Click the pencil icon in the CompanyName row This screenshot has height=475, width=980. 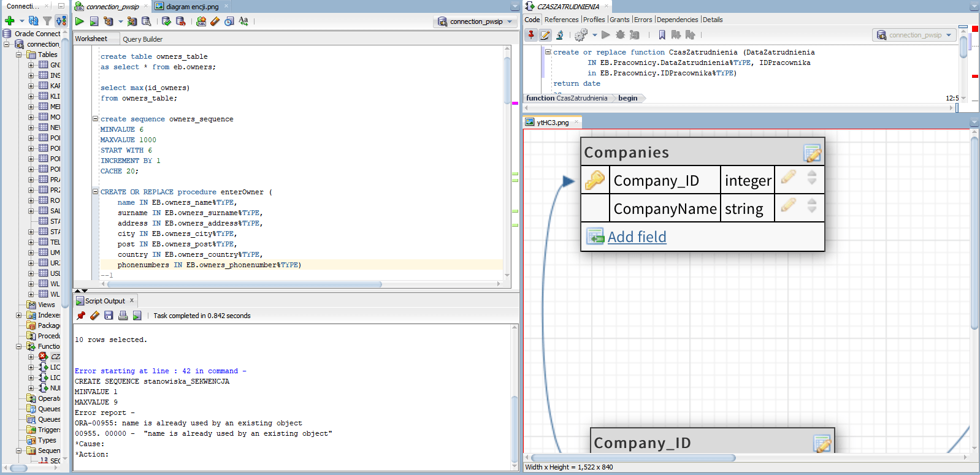click(x=789, y=205)
